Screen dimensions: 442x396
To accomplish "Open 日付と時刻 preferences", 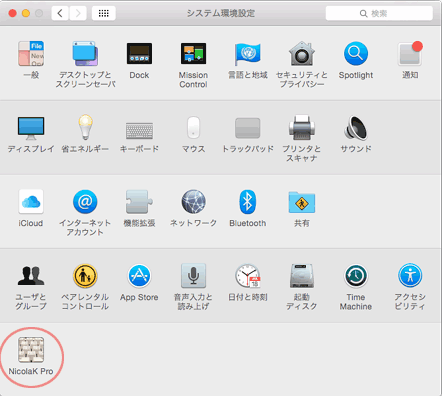I will click(247, 276).
